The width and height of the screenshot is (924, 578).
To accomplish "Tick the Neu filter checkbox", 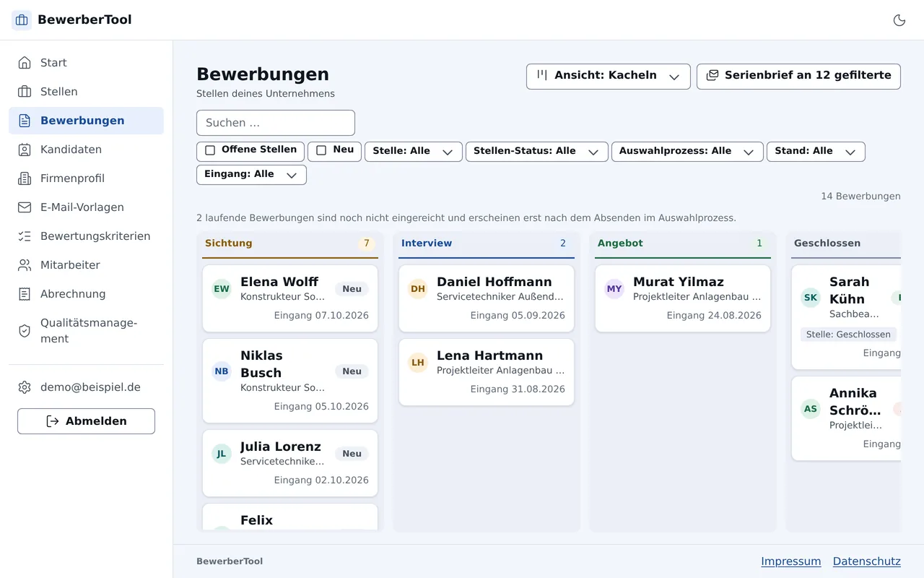I will (x=321, y=150).
